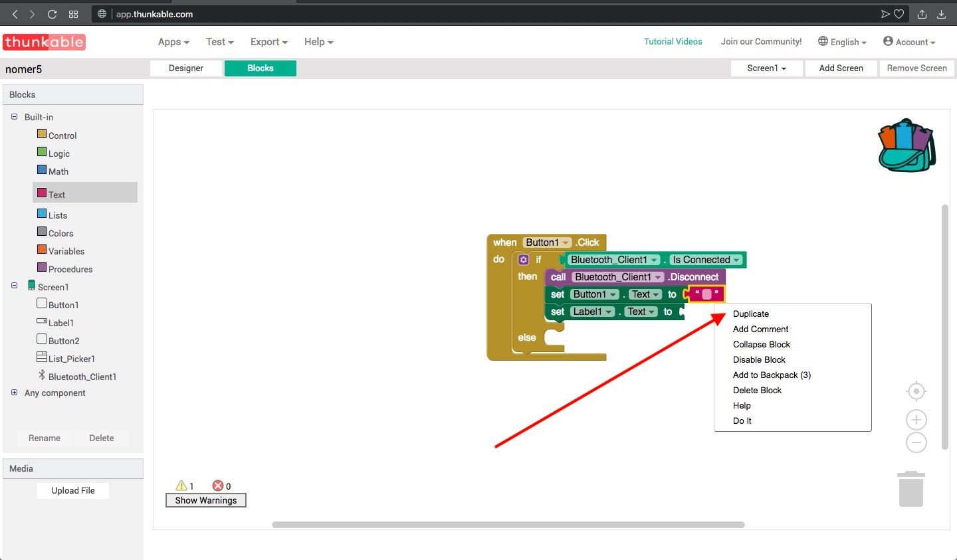Select the Logic blocks color swatch

[42, 152]
